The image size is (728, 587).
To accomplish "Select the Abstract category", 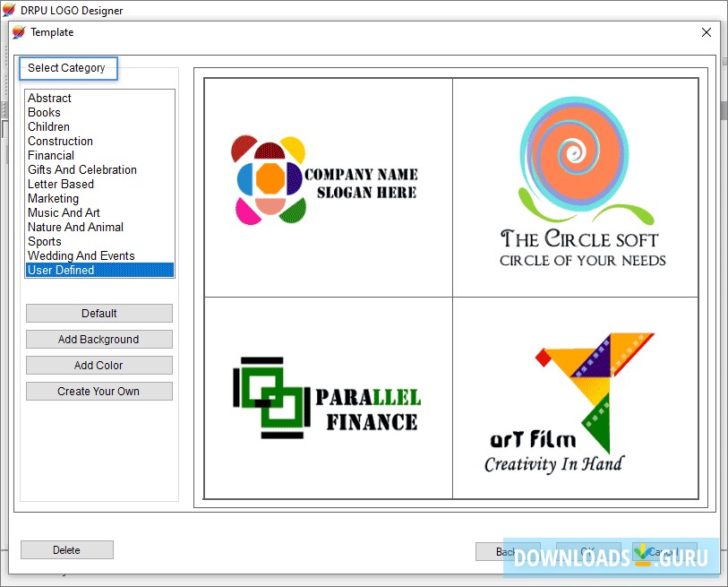I will [x=49, y=98].
